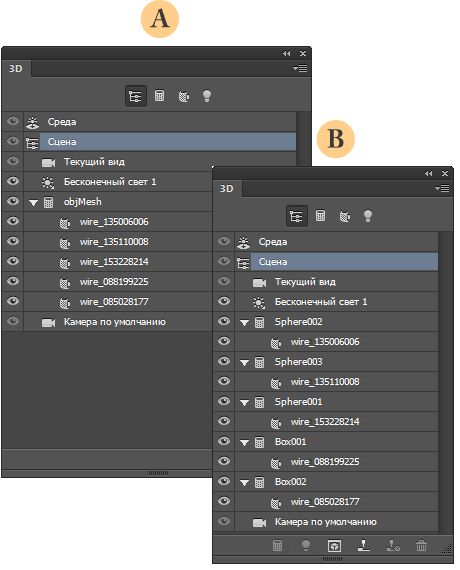Hide wire_135110008 in panel A
The image size is (460, 570).
tap(13, 241)
